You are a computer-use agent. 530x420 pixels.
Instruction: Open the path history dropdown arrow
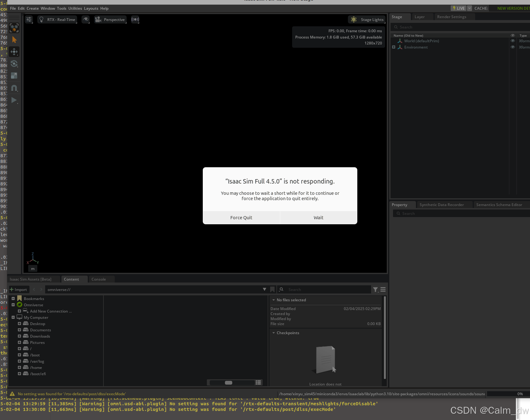point(265,290)
